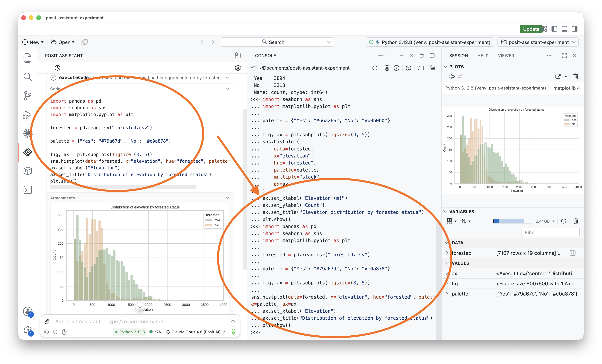Expand the palette variable row

click(x=447, y=294)
